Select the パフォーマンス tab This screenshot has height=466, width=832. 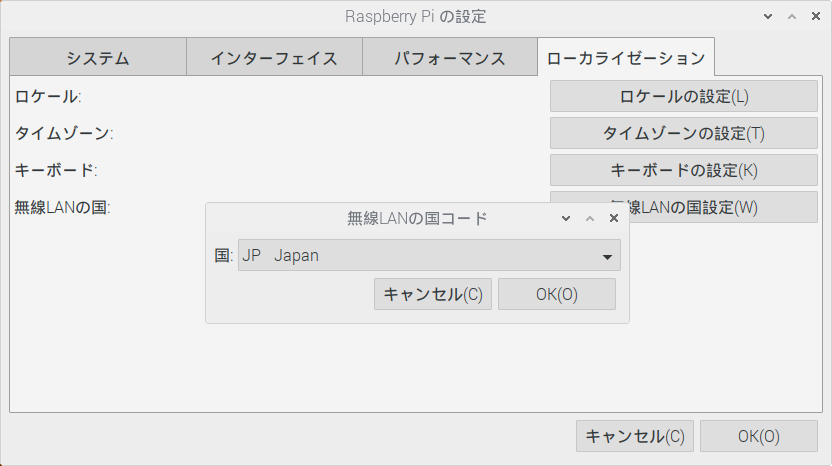[450, 57]
